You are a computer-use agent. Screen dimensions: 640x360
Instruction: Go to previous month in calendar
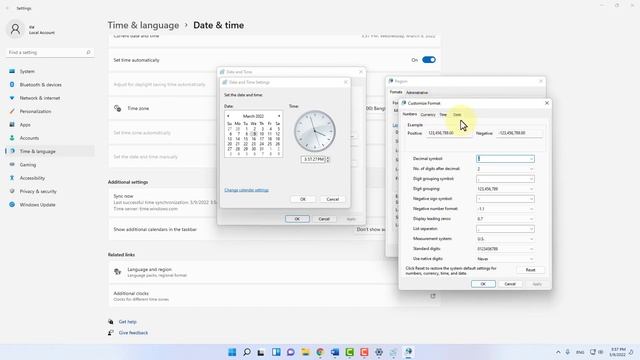pyautogui.click(x=228, y=116)
